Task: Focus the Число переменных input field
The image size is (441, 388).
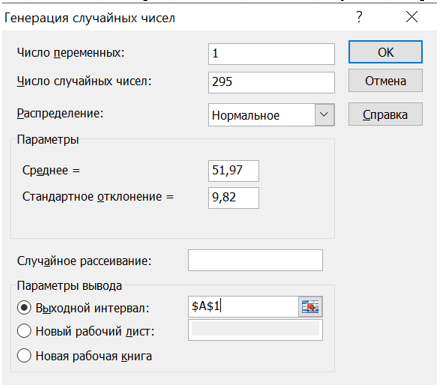Action: click(x=271, y=54)
